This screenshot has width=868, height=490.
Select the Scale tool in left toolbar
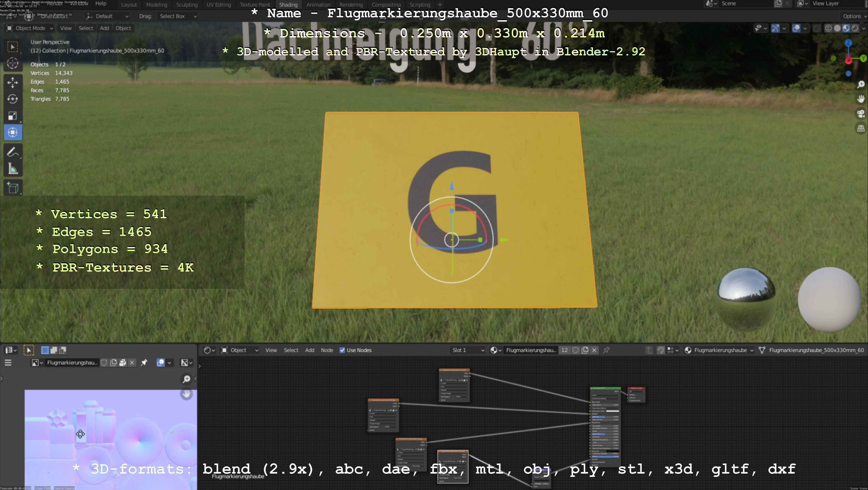(12, 116)
